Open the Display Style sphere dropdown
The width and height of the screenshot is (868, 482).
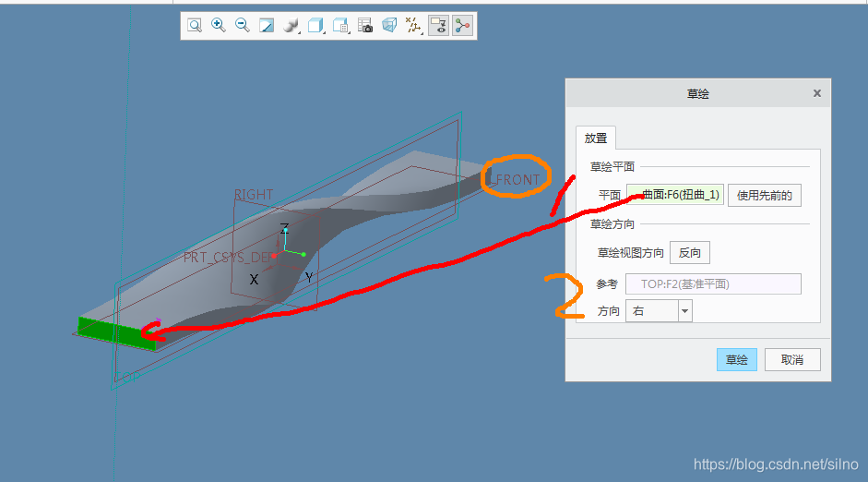click(x=291, y=26)
